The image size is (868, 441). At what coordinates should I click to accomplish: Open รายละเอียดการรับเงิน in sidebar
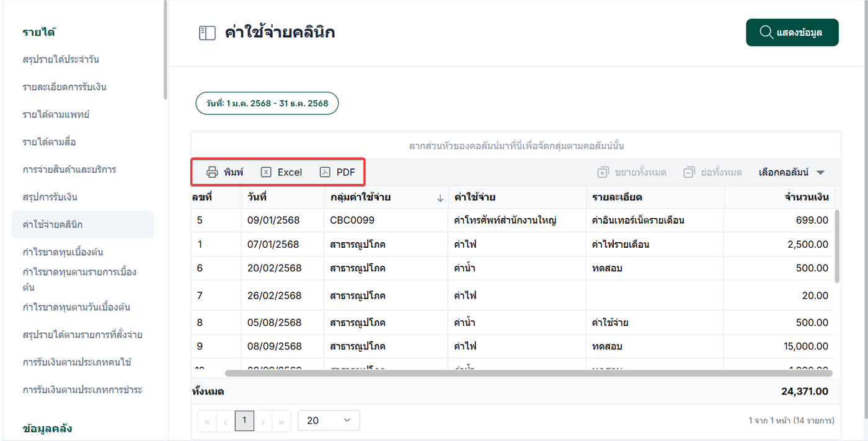[64, 87]
